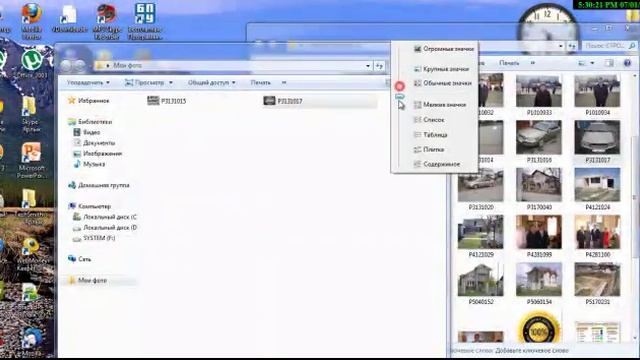Select thumbnail P4121024 in back window

point(597,189)
